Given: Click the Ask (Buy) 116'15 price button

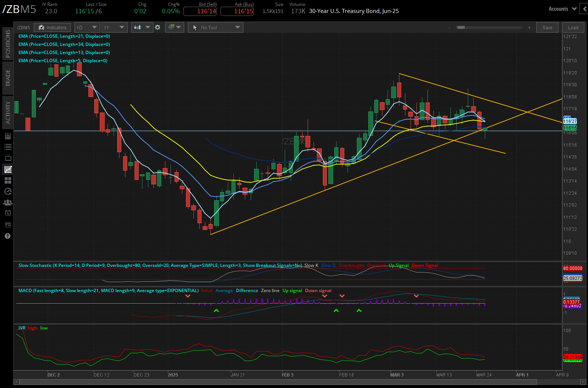Looking at the screenshot, I should pyautogui.click(x=237, y=11).
